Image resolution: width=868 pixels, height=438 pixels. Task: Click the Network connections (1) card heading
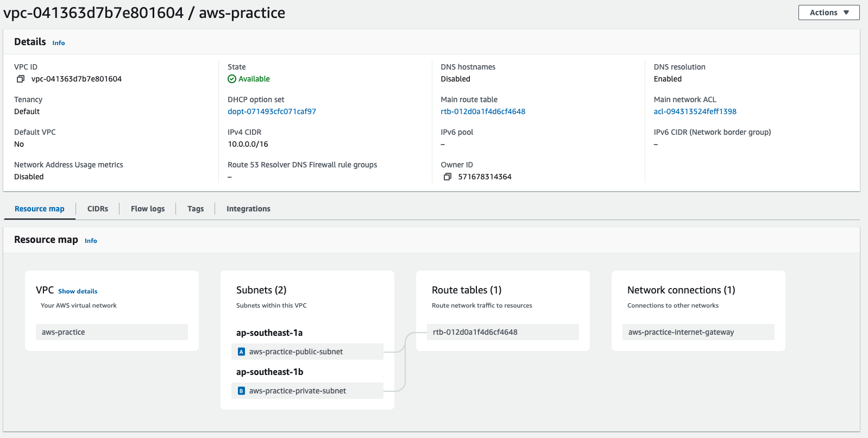pos(681,290)
